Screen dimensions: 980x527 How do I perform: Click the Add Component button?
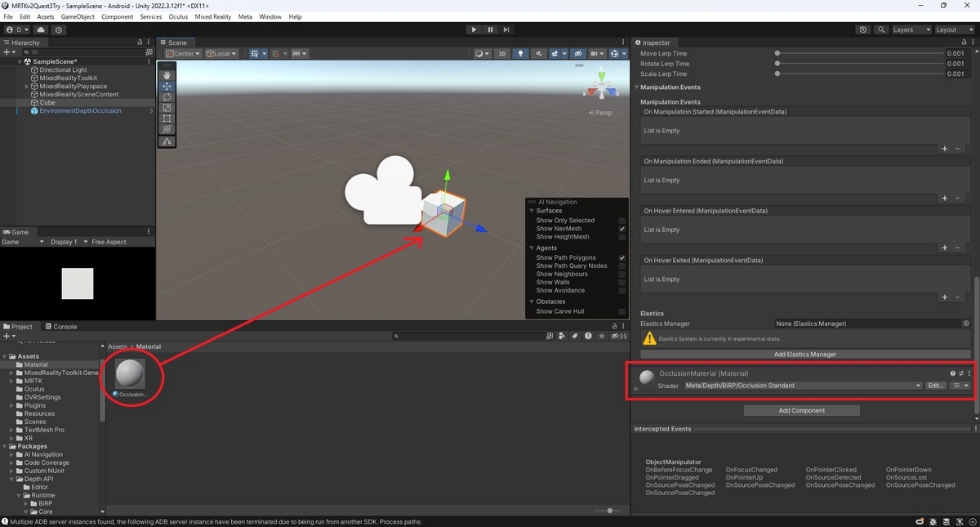[x=801, y=410]
